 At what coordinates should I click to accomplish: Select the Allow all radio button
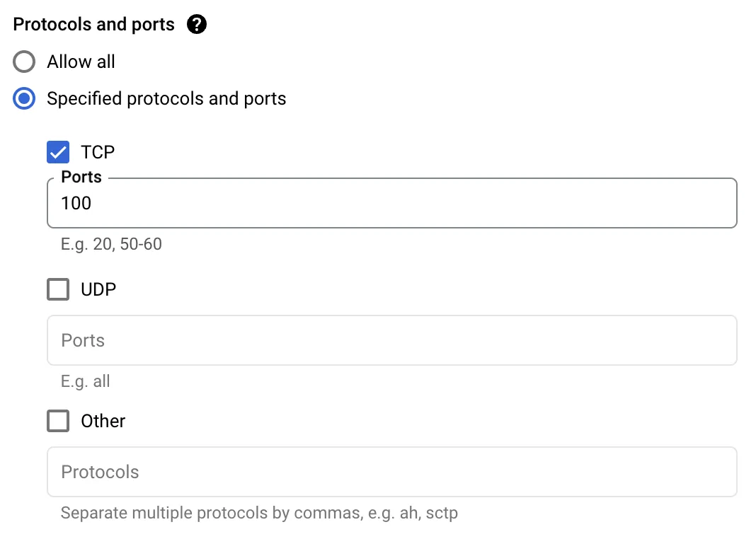click(23, 62)
